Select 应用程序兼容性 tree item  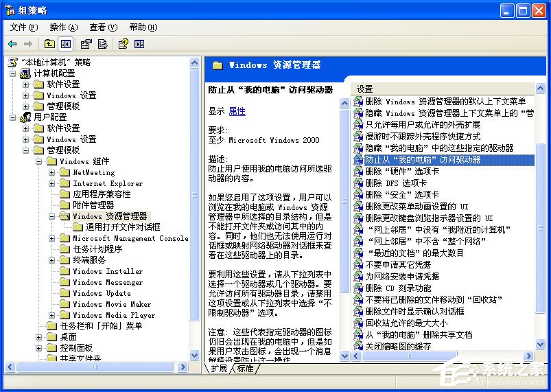[102, 194]
